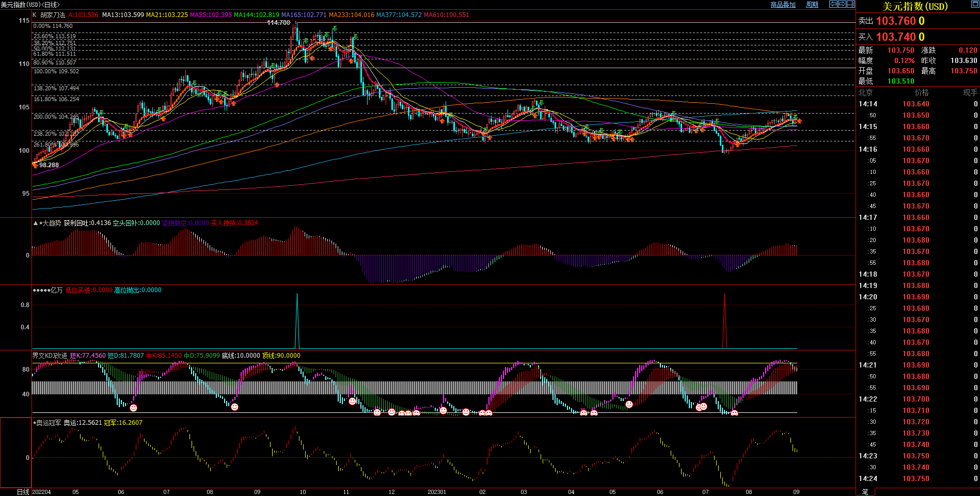Click the 日线 period label at bottom left
This screenshot has height=496, width=980.
23,492
